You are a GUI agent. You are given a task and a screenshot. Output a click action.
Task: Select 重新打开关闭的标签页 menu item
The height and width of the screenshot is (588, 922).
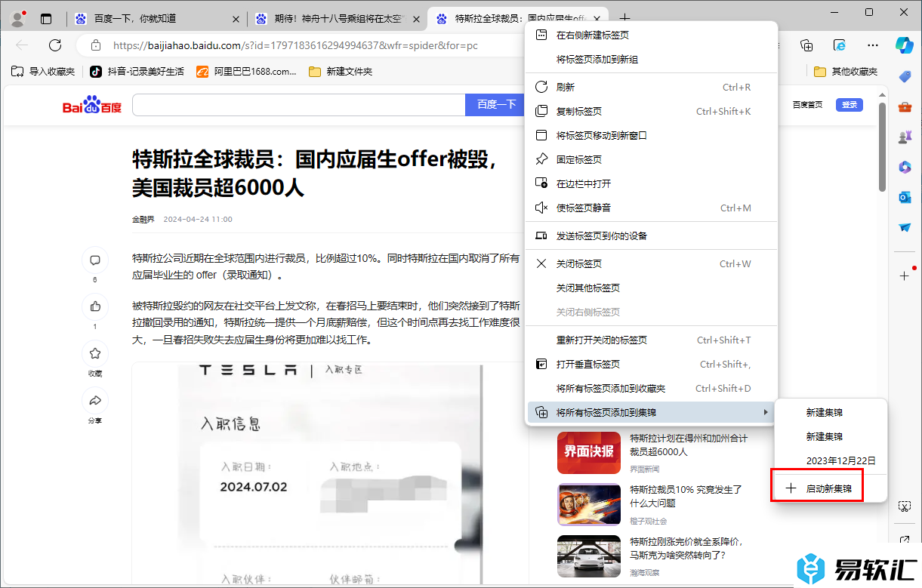[651, 340]
